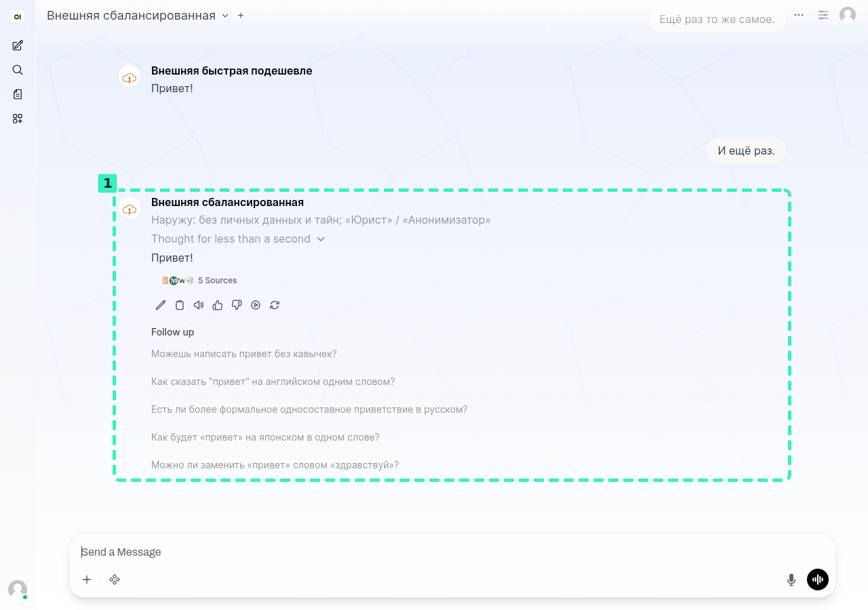
Task: Expand the Внешняя сбалансированная model selector
Action: pos(138,16)
